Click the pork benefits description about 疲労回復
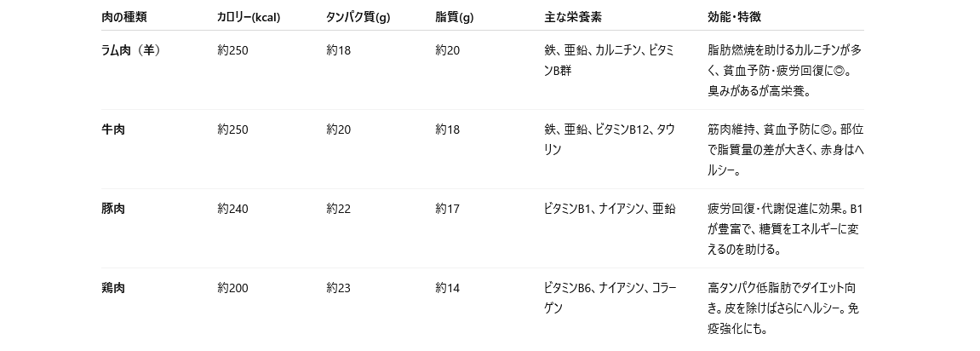Image resolution: width=980 pixels, height=351 pixels. coord(784,229)
